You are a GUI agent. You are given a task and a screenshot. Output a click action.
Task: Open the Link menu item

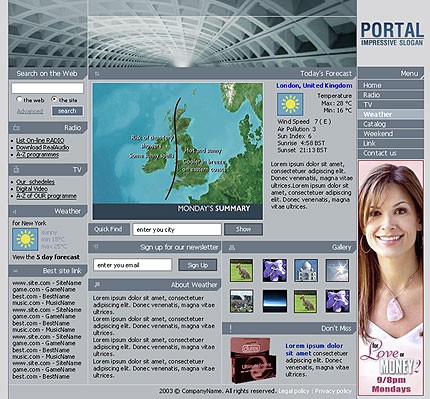(391, 143)
